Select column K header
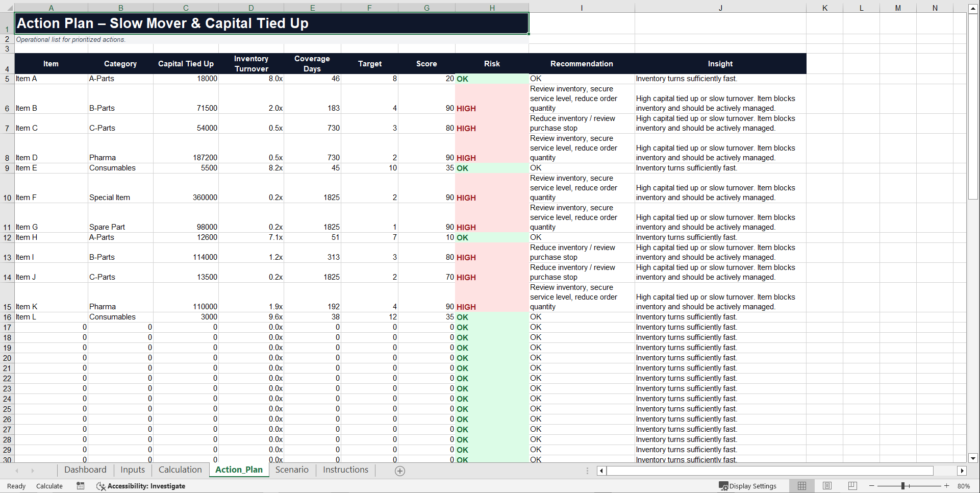980x493 pixels. click(x=824, y=8)
